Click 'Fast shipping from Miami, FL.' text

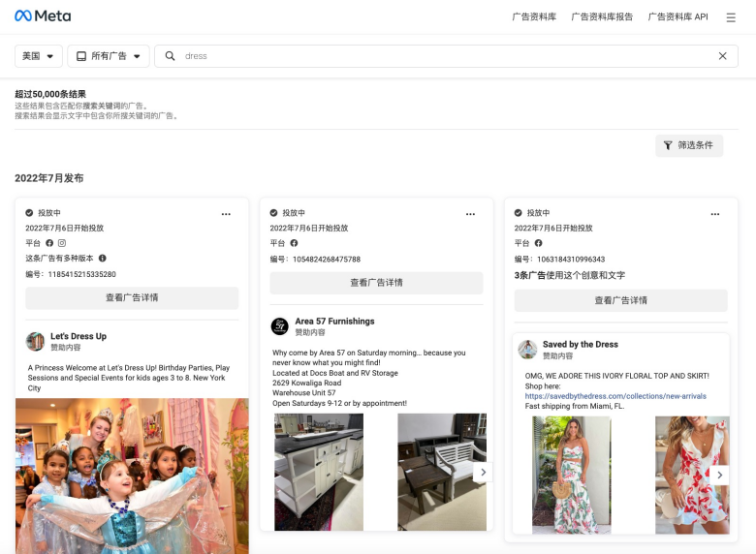(574, 406)
